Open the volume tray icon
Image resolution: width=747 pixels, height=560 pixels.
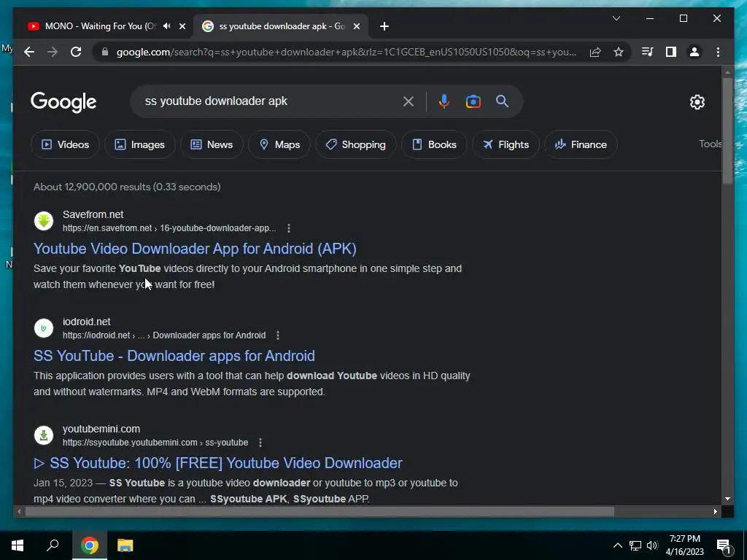[652, 545]
